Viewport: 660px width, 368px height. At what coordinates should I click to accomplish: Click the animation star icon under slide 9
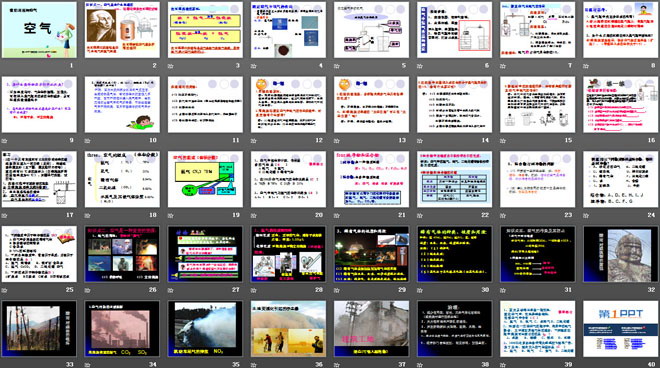point(4,141)
